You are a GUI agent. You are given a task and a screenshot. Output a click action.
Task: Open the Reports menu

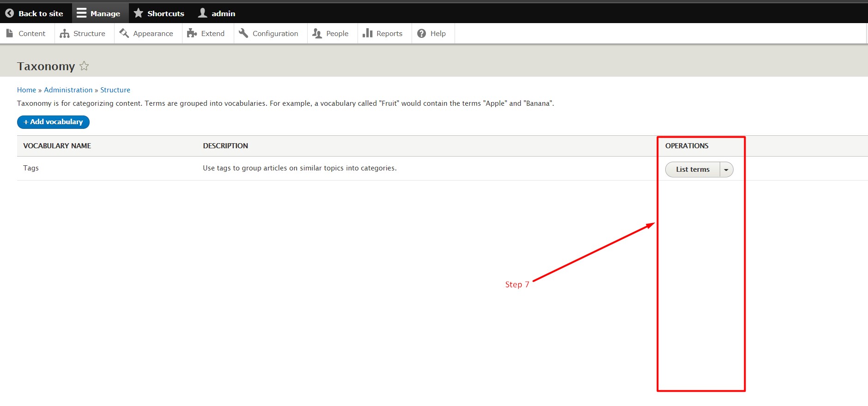[x=384, y=33]
